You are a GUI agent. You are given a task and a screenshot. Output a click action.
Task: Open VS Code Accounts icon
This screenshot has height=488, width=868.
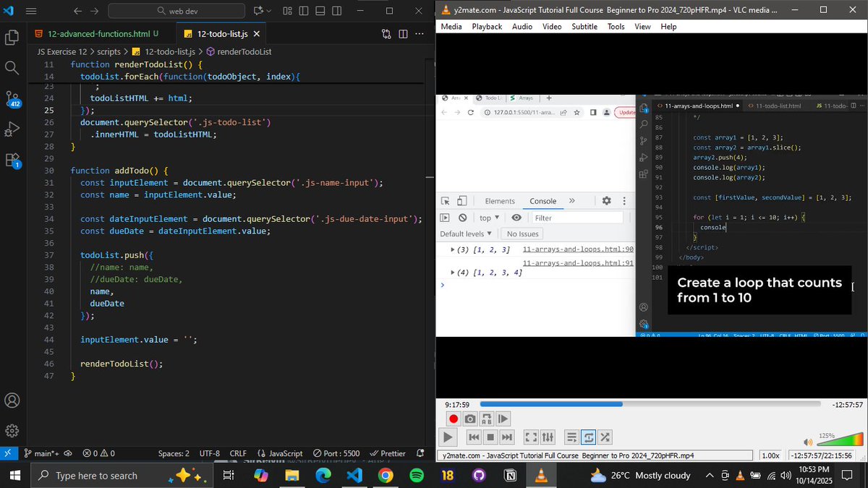12,401
